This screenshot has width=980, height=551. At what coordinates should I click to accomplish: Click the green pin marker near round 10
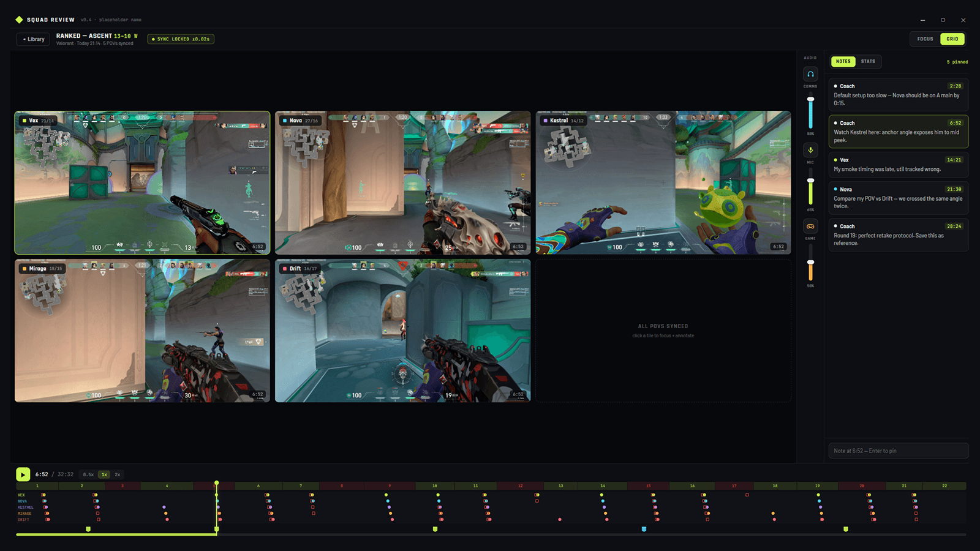[x=435, y=529]
